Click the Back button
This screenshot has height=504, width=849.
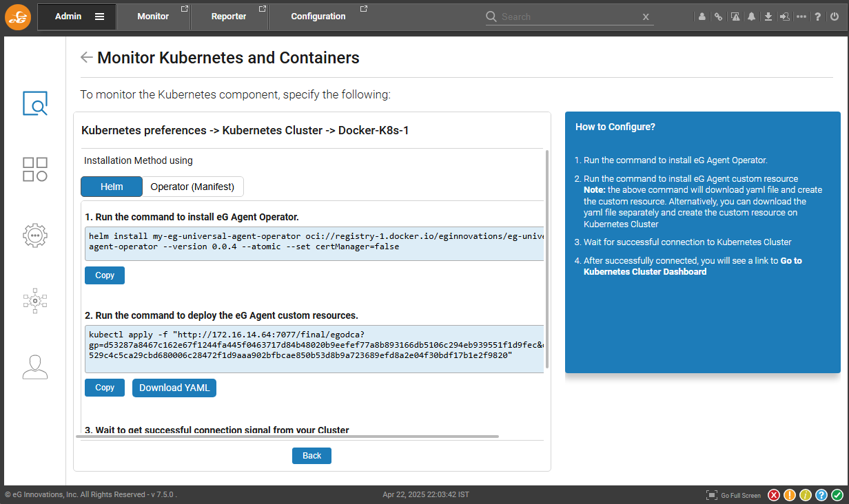[x=311, y=456]
